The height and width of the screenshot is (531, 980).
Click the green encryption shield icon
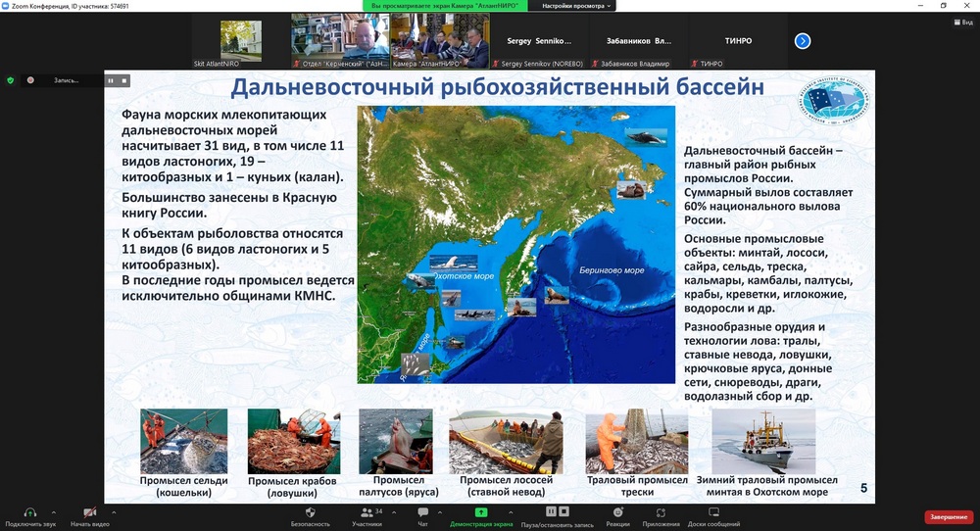click(10, 80)
